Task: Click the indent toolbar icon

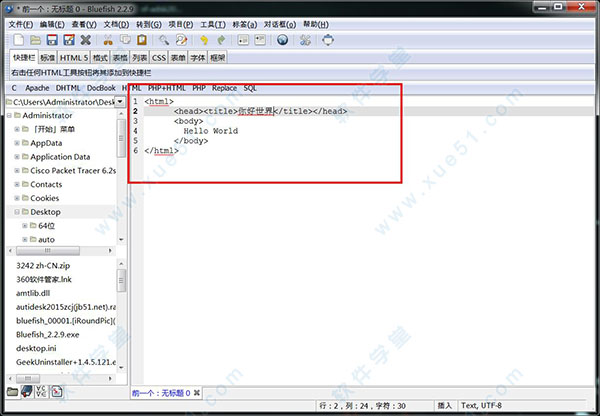Action: coord(260,40)
